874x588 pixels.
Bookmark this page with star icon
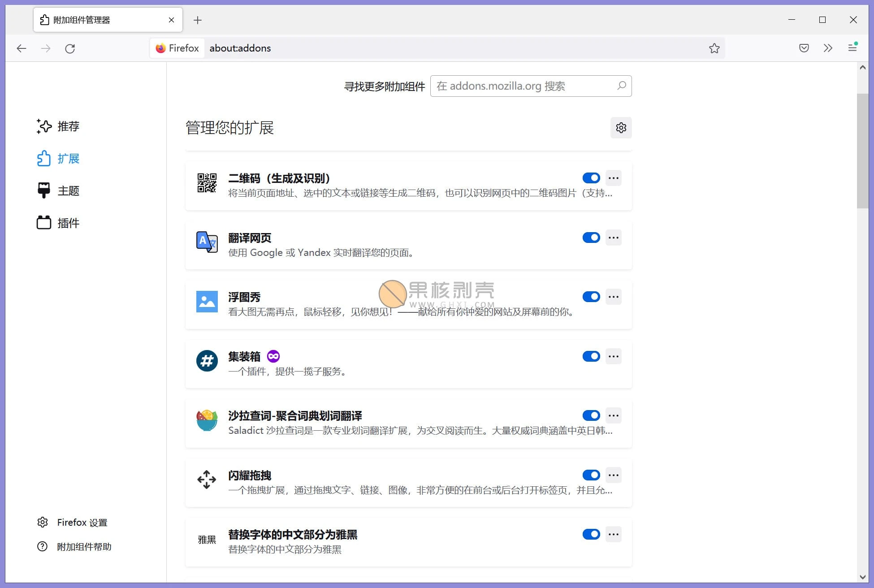coord(714,48)
